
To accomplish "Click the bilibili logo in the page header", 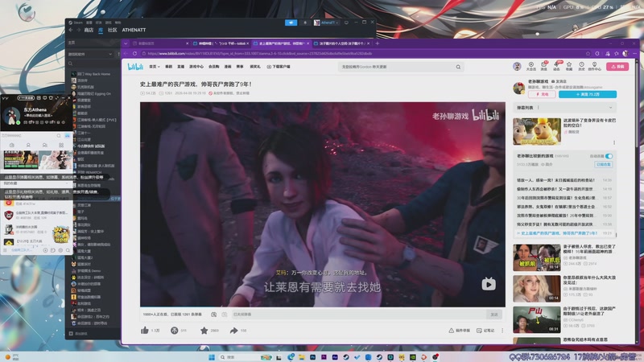I will pyautogui.click(x=135, y=67).
